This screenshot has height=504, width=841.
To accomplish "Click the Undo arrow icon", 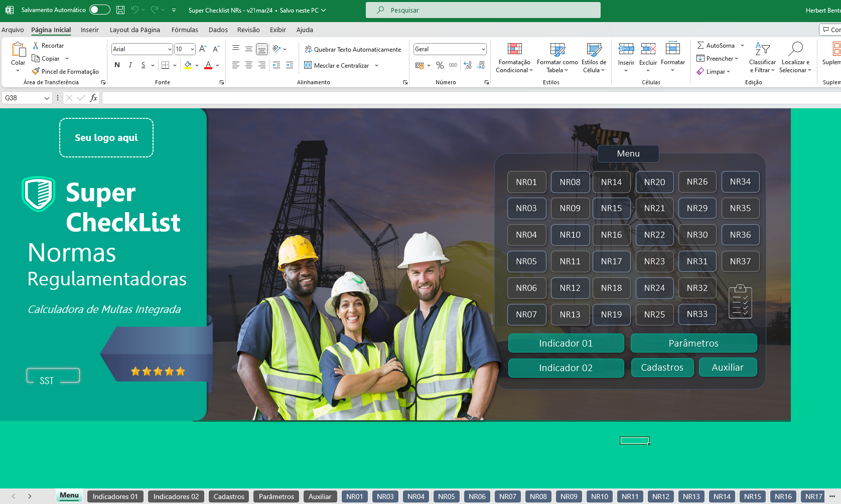I will click(134, 10).
